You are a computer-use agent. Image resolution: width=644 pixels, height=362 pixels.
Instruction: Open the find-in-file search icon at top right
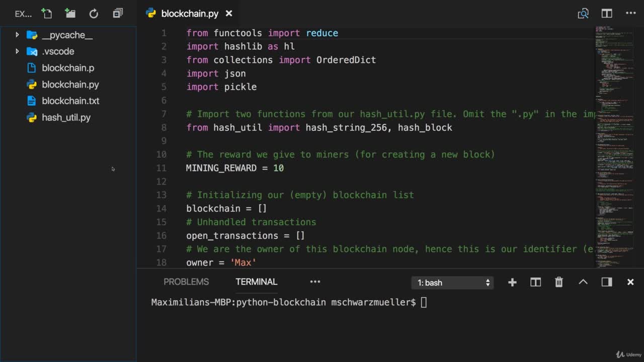click(x=583, y=14)
